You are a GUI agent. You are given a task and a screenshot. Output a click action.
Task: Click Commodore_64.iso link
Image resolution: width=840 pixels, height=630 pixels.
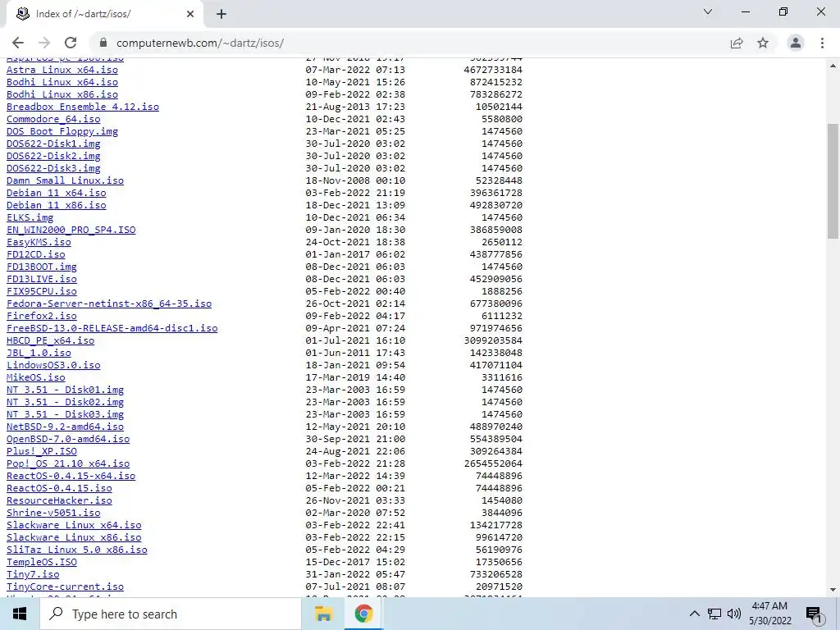click(53, 119)
